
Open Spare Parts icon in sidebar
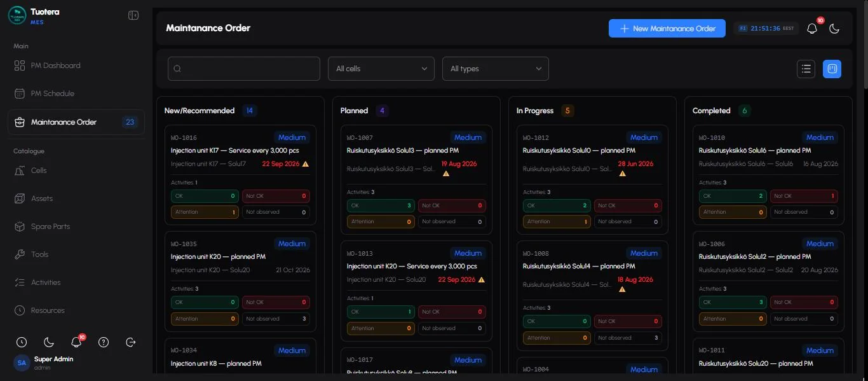coord(20,226)
